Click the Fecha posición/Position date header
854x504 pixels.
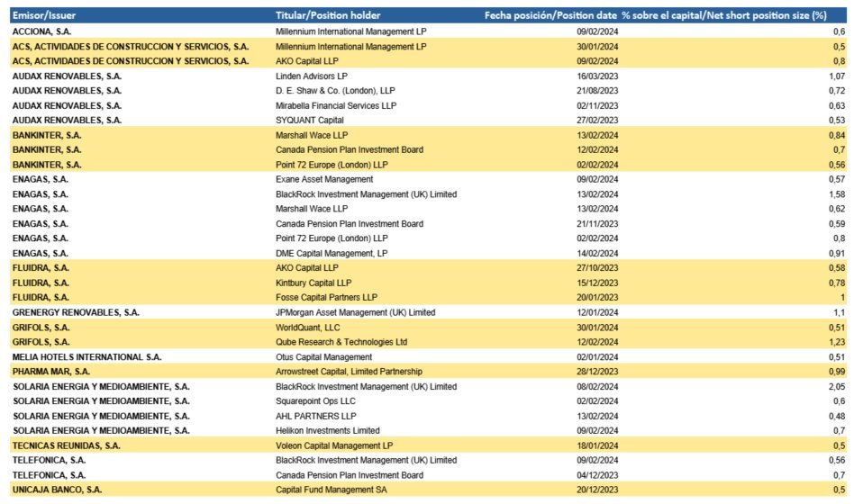point(550,15)
